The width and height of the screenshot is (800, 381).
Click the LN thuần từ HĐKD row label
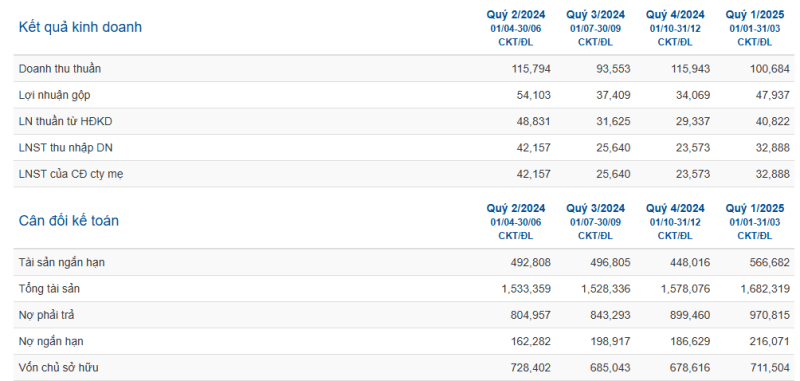pos(65,122)
